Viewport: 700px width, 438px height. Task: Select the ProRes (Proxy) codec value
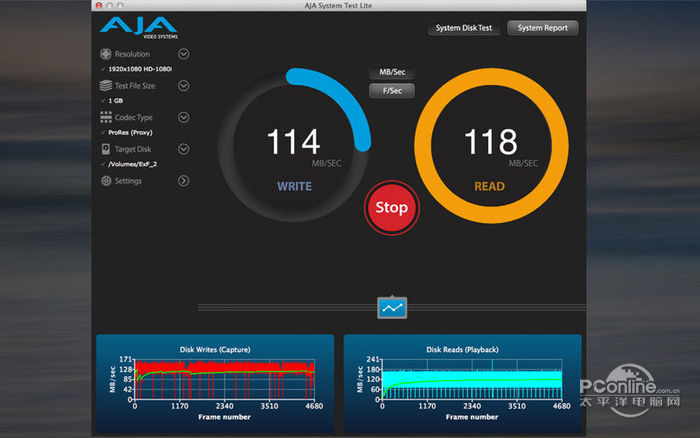[130, 133]
